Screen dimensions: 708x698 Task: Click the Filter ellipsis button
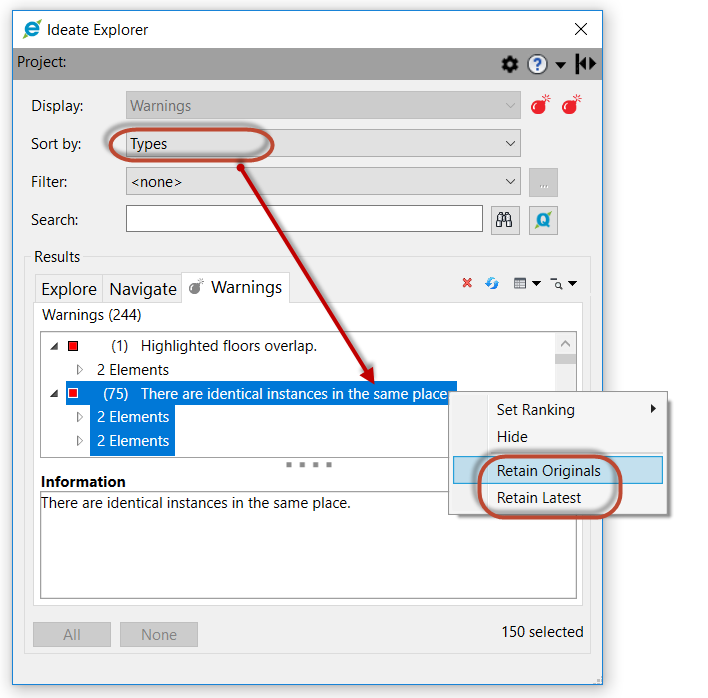pyautogui.click(x=543, y=183)
